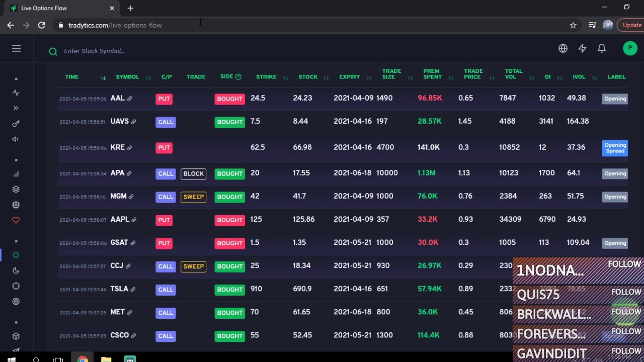Screen dimensions: 644x362
Task: Click the red heart favorites icon
Action: 16,220
